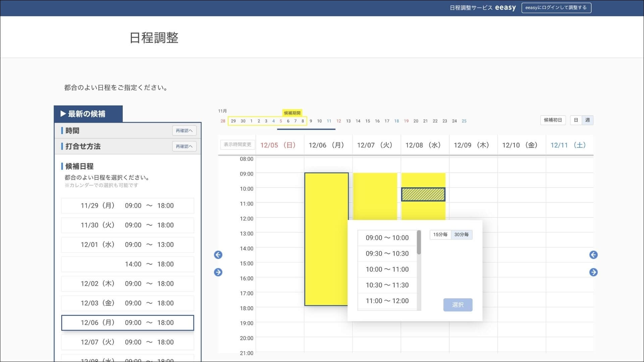Switch to the 日 (day) view tab
This screenshot has width=644, height=362.
(x=577, y=120)
